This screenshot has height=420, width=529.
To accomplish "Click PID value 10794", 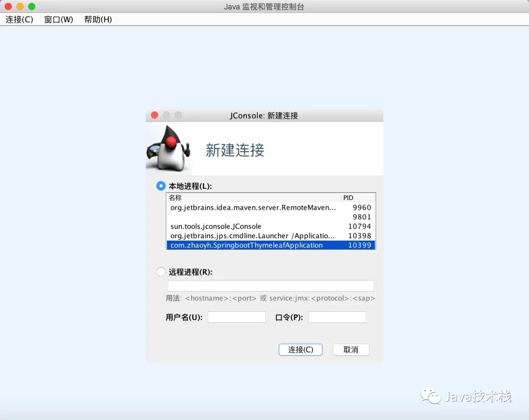I will [x=360, y=226].
